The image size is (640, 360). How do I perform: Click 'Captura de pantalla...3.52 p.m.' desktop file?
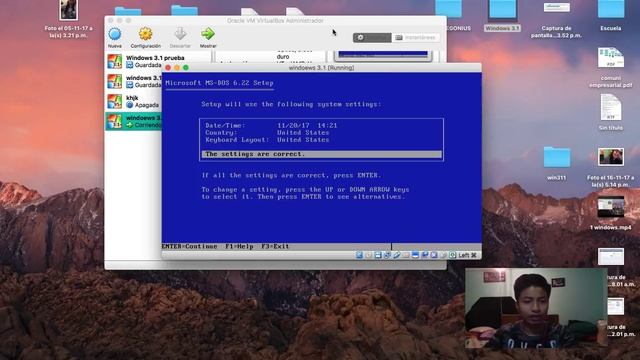tap(556, 19)
